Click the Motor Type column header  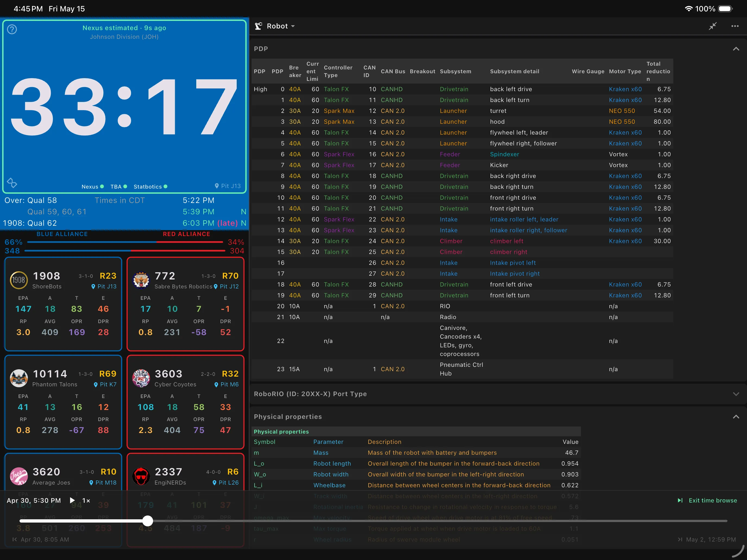(x=625, y=71)
